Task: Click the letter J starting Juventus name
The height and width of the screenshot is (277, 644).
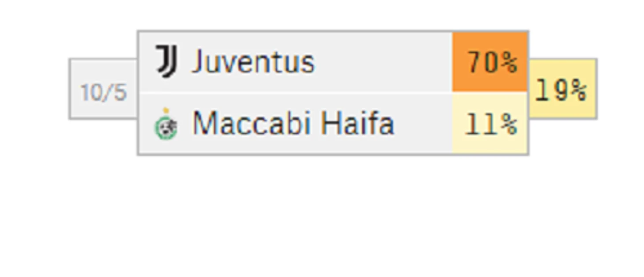Action: point(197,62)
